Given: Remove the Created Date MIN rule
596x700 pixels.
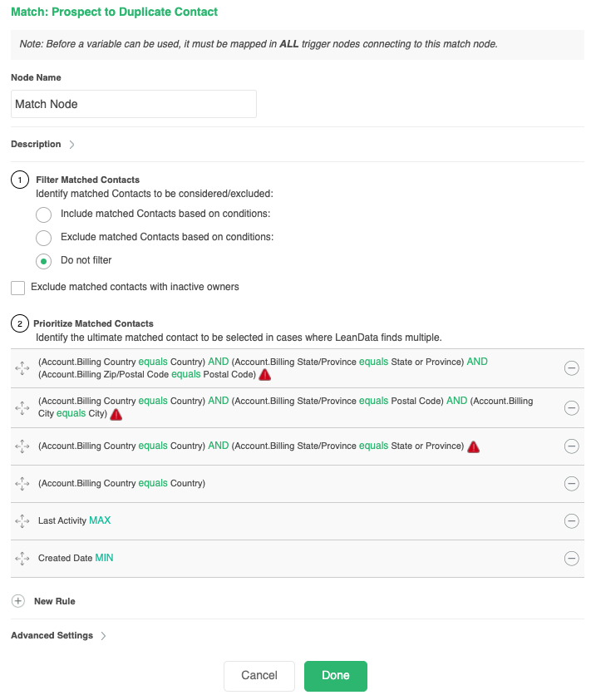Looking at the screenshot, I should 571,559.
